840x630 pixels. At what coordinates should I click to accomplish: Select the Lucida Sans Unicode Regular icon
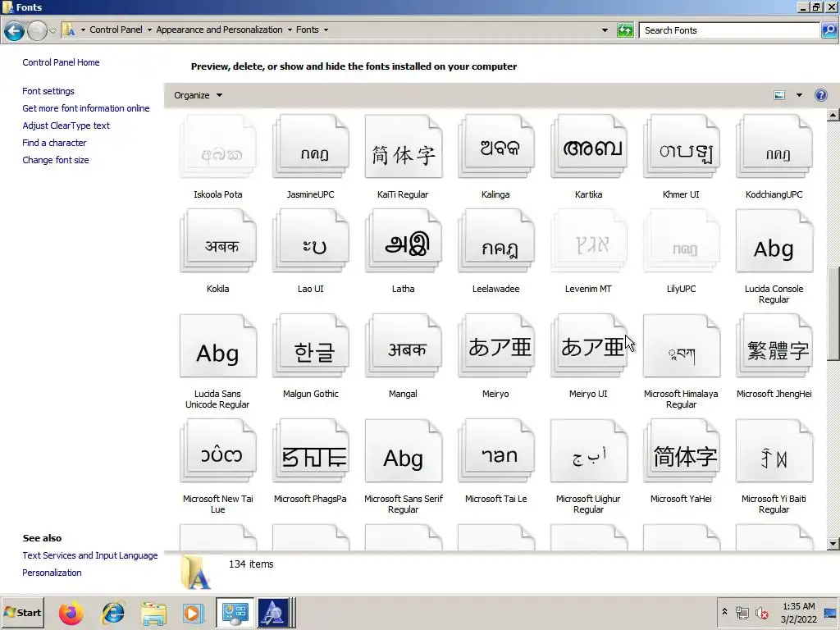[218, 345]
